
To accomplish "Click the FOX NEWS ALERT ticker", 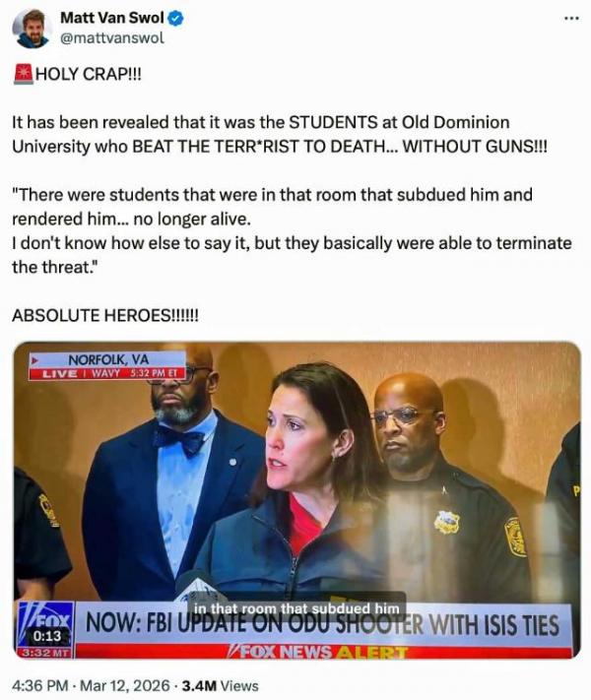I will pyautogui.click(x=317, y=652).
